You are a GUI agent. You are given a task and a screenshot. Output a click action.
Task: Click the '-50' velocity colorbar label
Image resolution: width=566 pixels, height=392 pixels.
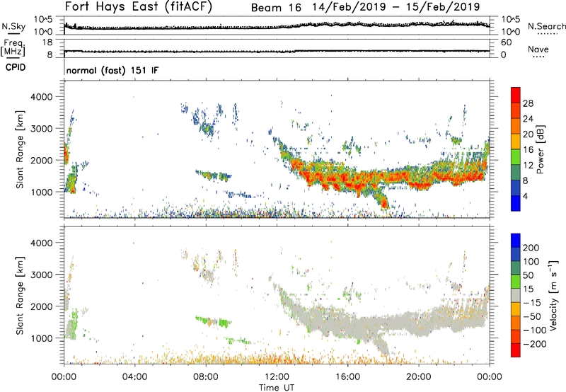[x=531, y=316]
